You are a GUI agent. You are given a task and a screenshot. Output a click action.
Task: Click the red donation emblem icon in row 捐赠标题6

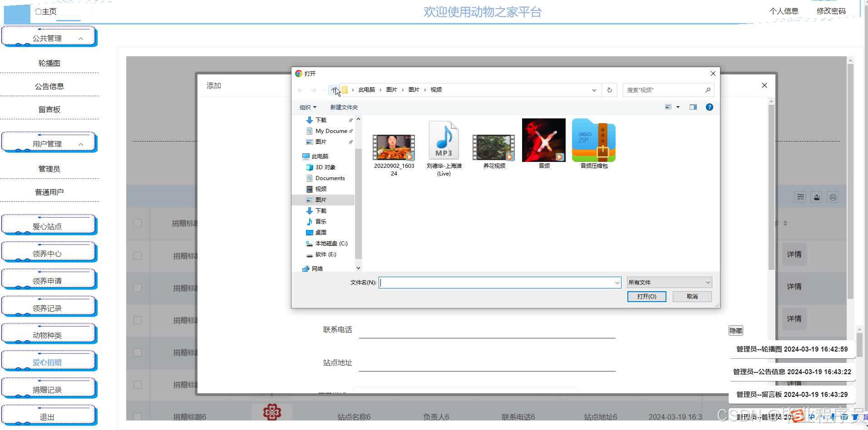tap(272, 412)
